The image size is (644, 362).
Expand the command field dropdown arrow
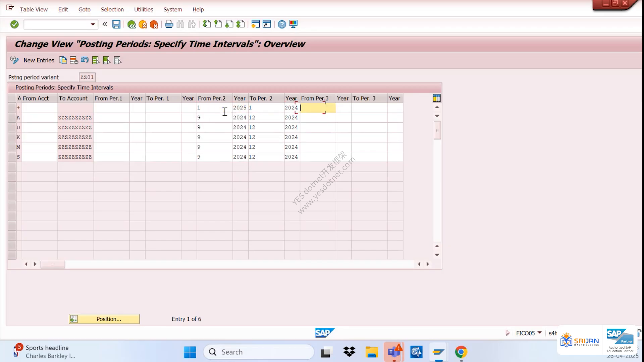click(93, 24)
